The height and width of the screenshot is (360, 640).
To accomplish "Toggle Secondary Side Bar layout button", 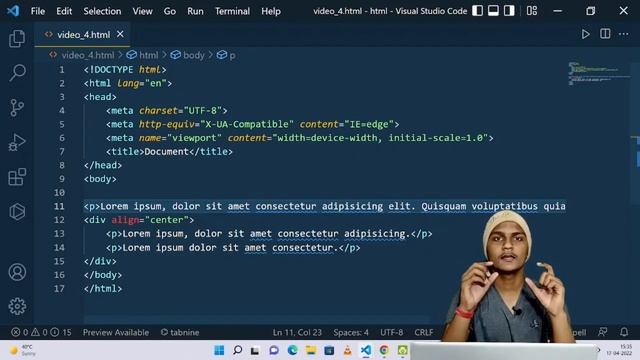I will pos(509,11).
